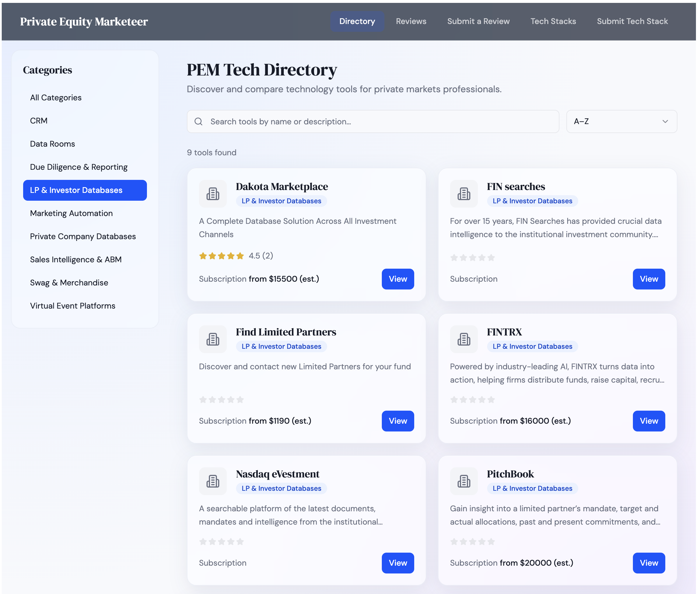Open Submit a Review page
This screenshot has width=700, height=594.
(478, 21)
